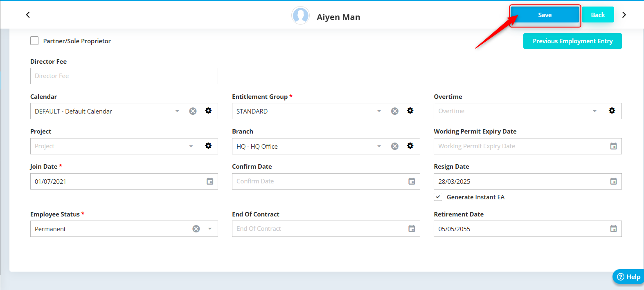Save the employee record

tap(545, 15)
